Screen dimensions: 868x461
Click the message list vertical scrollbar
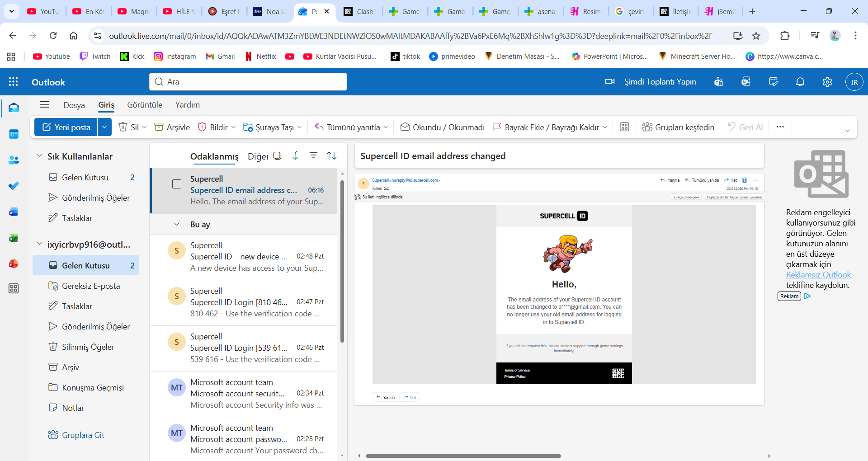(x=342, y=261)
